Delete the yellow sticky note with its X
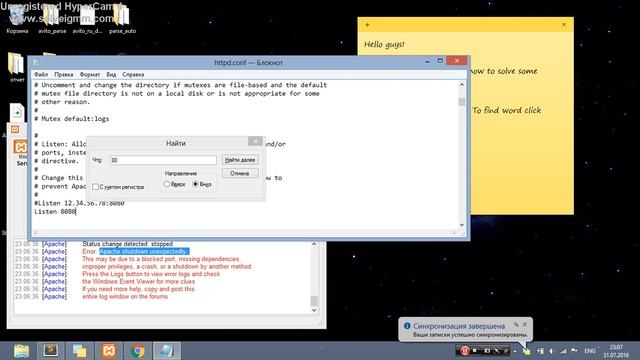This screenshot has width=640, height=360. point(564,25)
